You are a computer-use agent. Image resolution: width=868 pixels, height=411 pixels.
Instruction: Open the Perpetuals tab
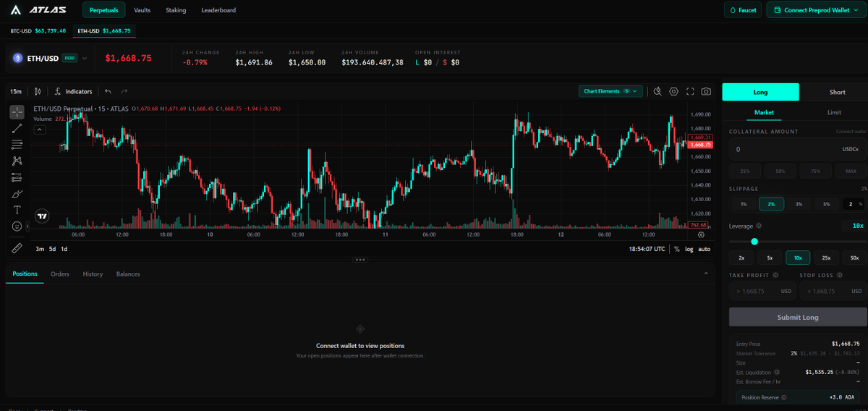click(x=104, y=10)
